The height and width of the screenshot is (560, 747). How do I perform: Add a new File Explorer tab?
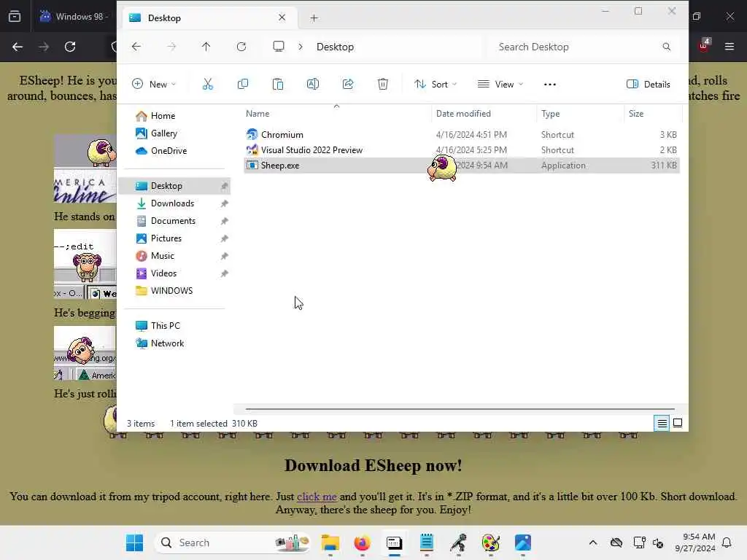point(314,18)
